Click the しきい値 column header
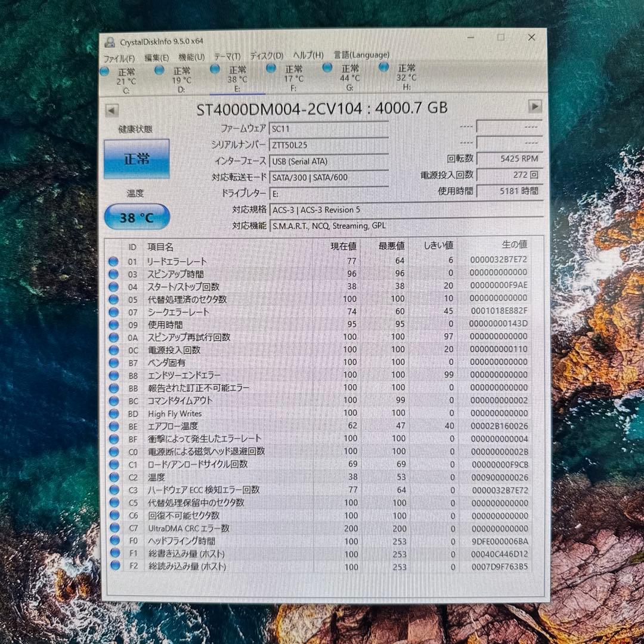644x644 pixels. [438, 245]
